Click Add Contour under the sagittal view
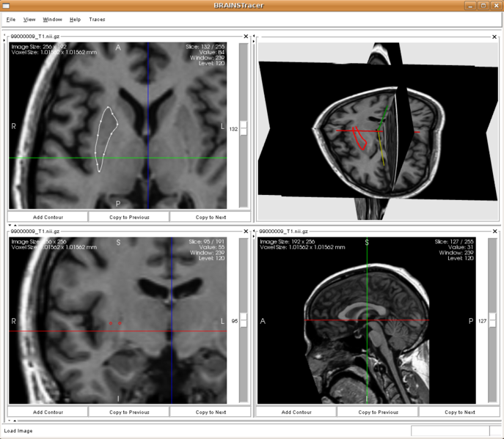This screenshot has width=504, height=439. point(296,412)
